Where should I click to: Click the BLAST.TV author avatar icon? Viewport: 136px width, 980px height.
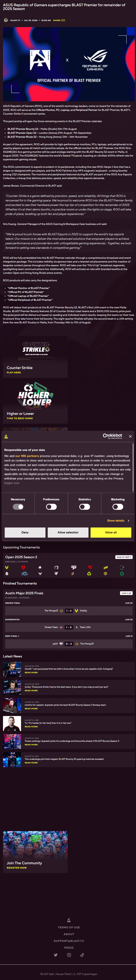[x=6, y=20]
